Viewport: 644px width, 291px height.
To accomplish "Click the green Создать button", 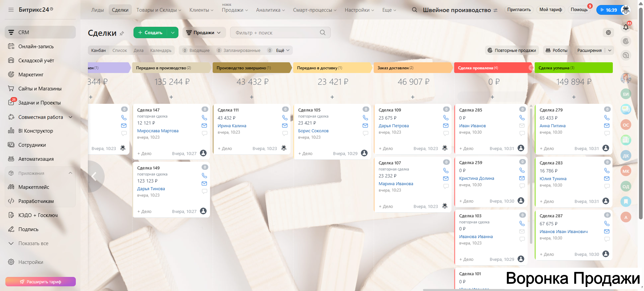I will tap(150, 32).
